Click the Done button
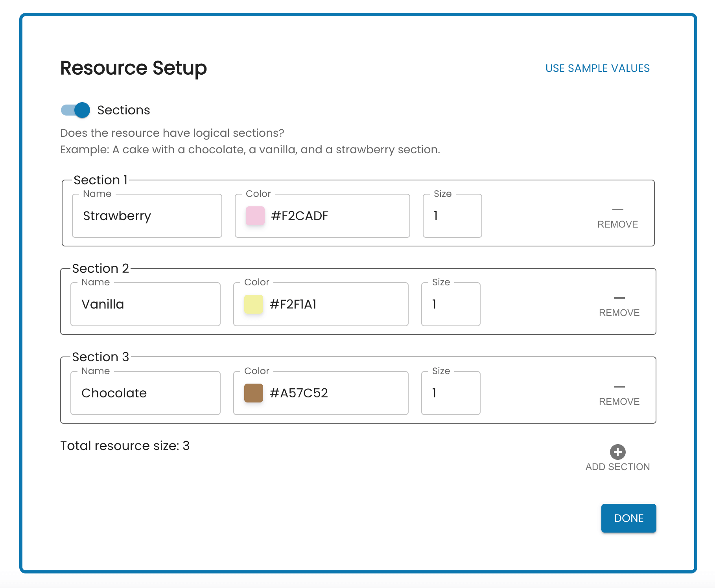This screenshot has height=588, width=715. click(x=628, y=518)
